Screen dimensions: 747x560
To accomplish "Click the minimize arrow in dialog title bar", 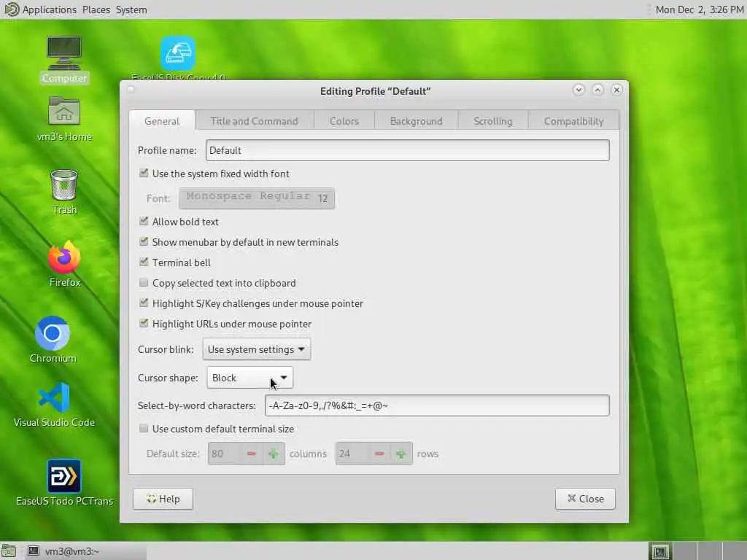I will coord(578,90).
